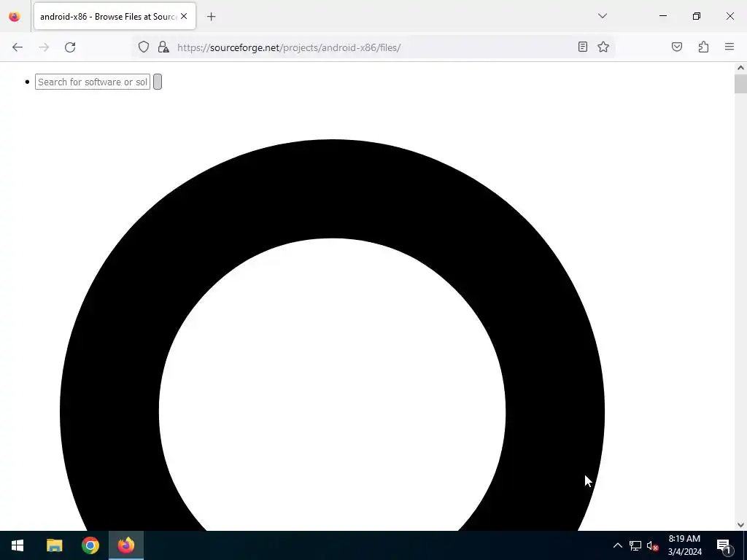The width and height of the screenshot is (747, 560).
Task: Submit search with the button beside search box
Action: pyautogui.click(x=158, y=82)
